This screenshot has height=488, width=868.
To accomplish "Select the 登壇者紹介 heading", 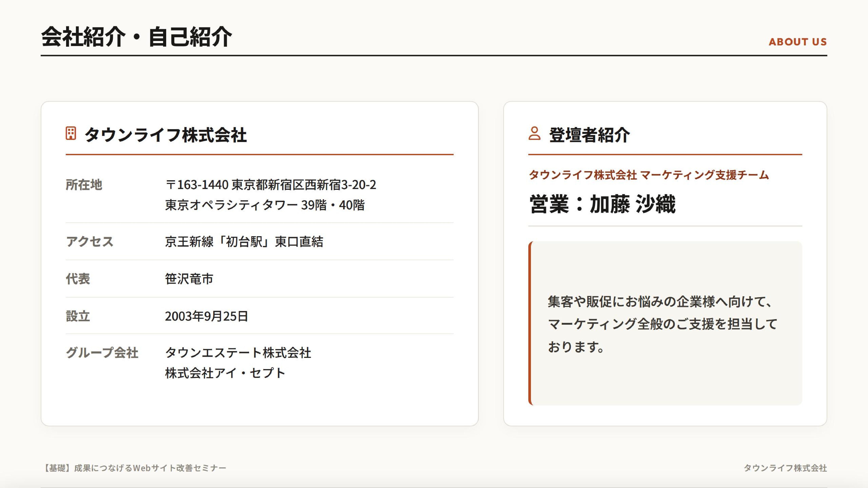I will coord(589,135).
